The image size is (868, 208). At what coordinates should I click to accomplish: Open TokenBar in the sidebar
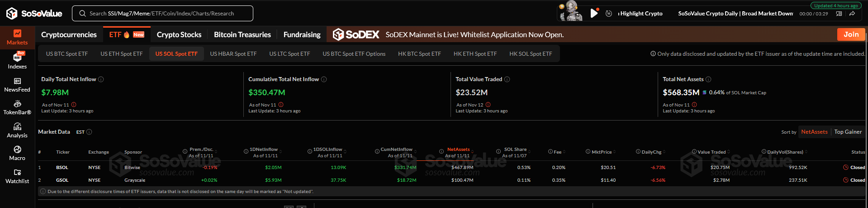(x=17, y=107)
